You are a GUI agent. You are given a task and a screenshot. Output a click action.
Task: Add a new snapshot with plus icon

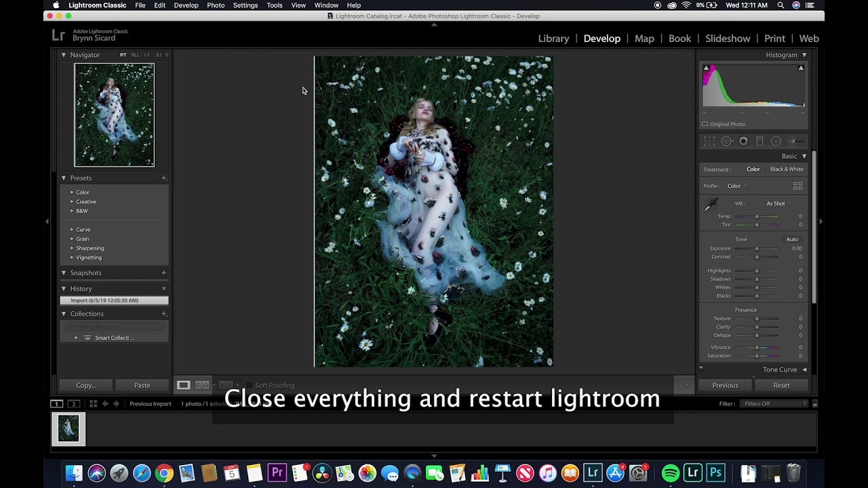163,272
